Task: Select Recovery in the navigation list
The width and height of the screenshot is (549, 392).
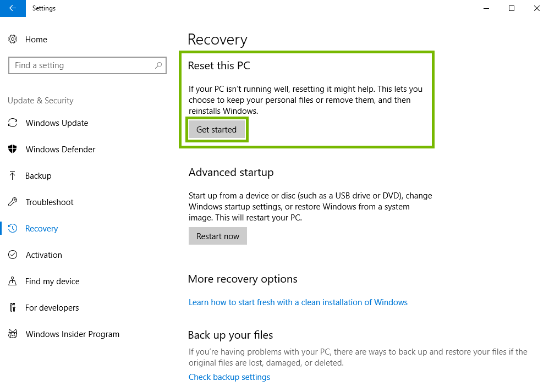Action: (x=41, y=228)
